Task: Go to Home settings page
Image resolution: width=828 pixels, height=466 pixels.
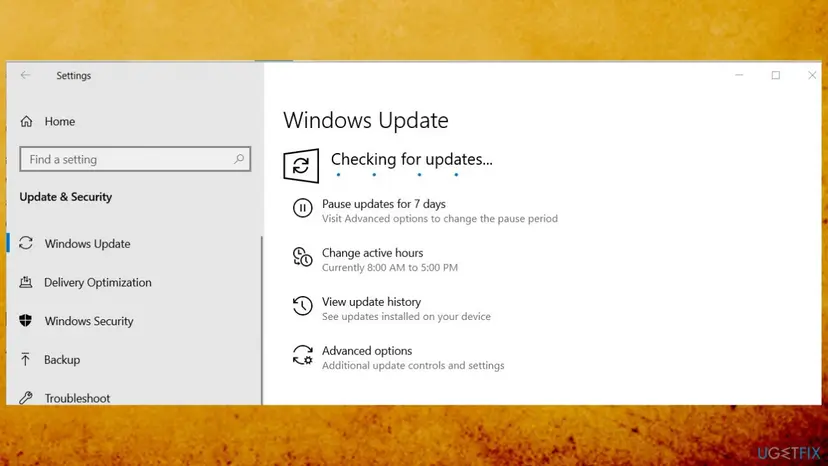Action: [x=60, y=122]
